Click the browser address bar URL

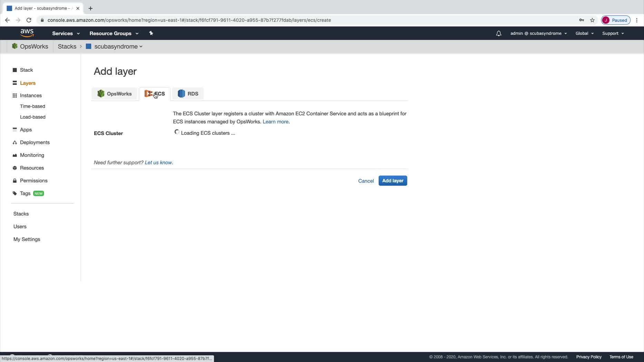tap(189, 20)
